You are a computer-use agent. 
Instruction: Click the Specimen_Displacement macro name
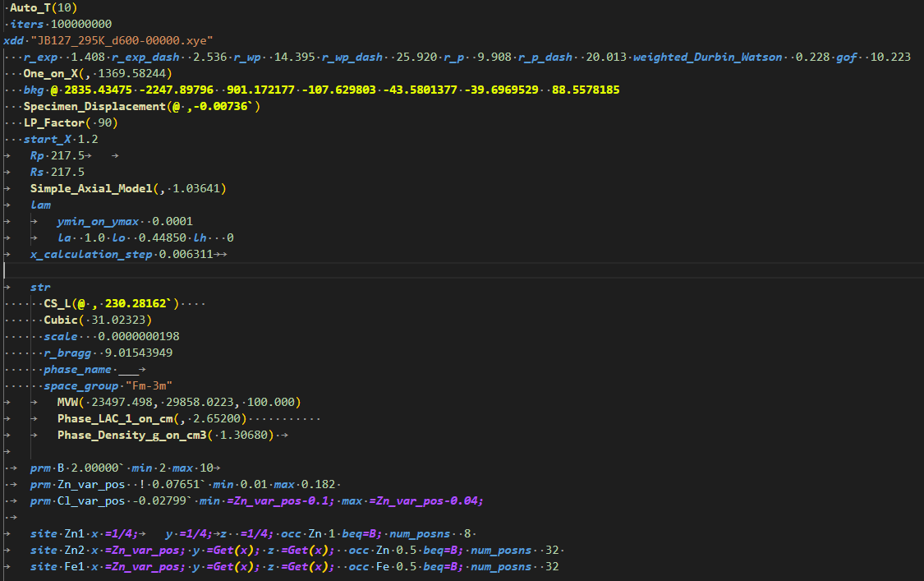[x=95, y=106]
